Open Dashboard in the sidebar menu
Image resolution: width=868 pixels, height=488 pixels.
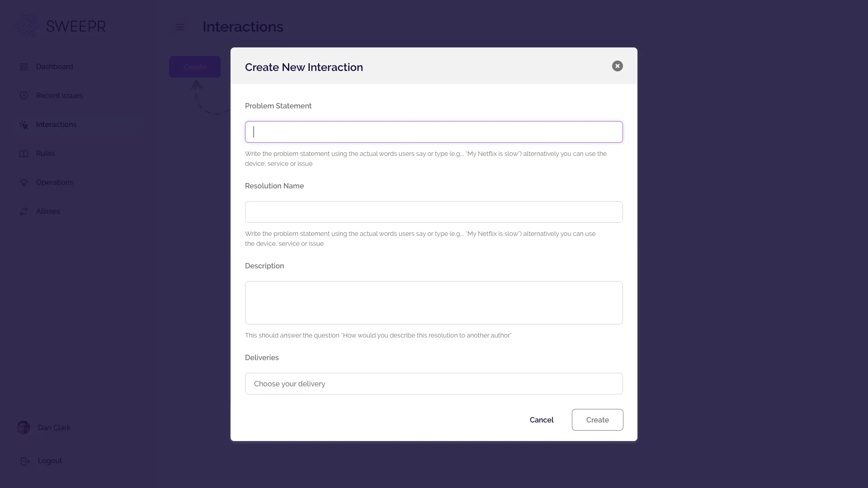54,67
